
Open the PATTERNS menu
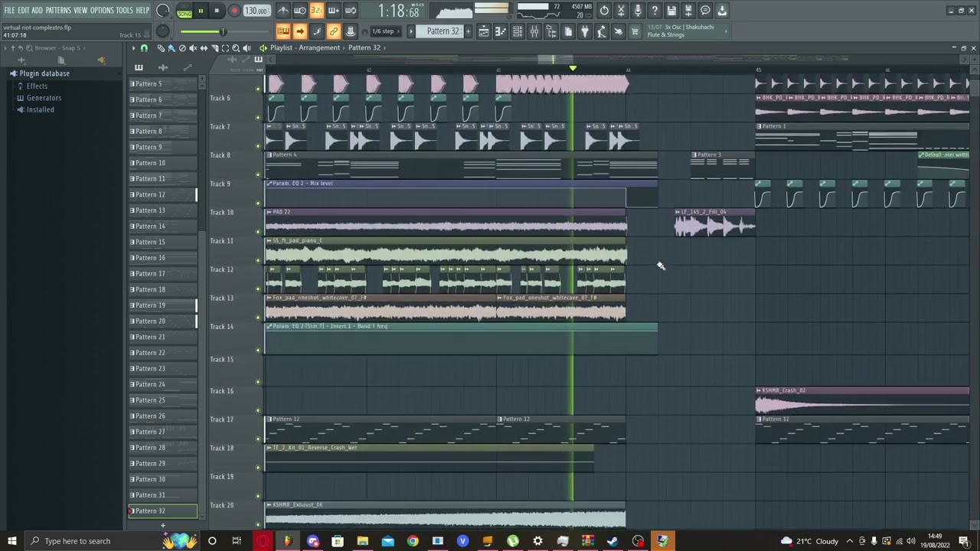pyautogui.click(x=58, y=10)
